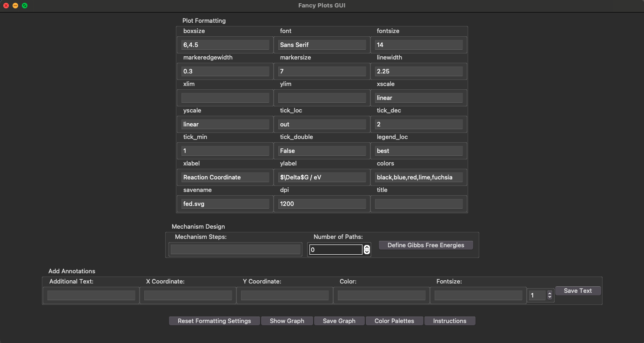Edit the dpi field showing 1200

point(322,204)
